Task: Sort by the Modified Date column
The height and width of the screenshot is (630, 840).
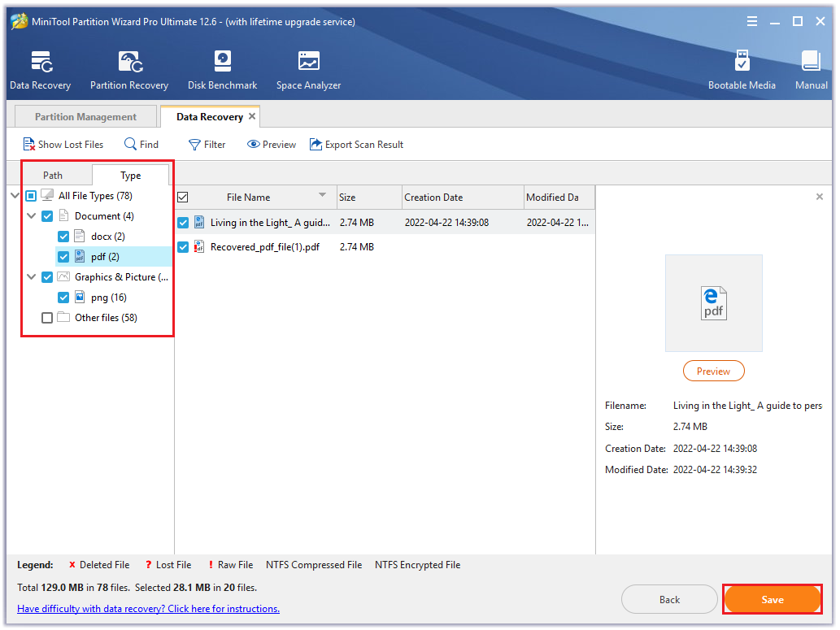Action: click(559, 198)
